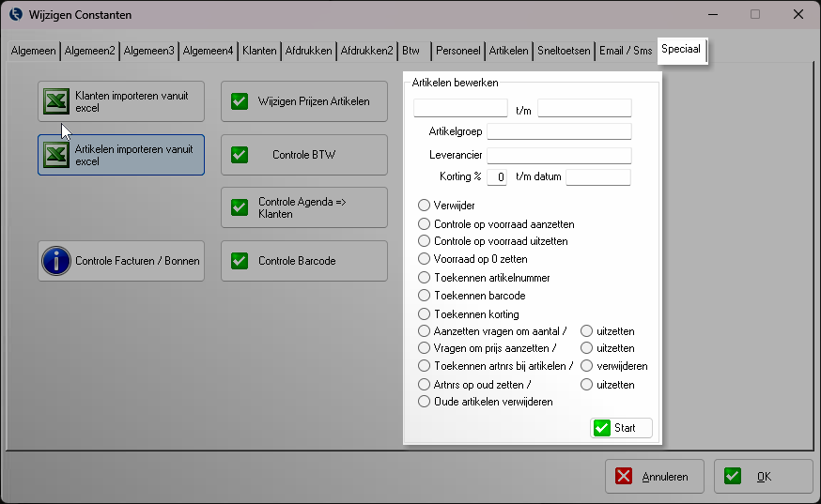Switch to the Klanten tab

[x=259, y=51]
